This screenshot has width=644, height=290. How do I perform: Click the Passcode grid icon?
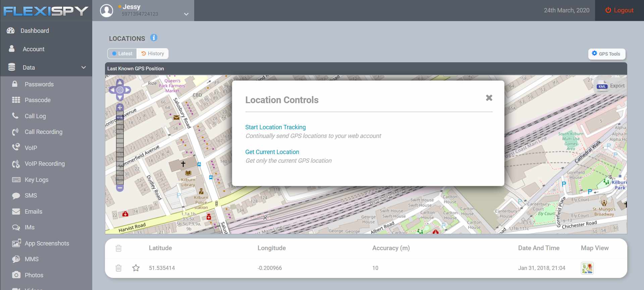coord(16,100)
